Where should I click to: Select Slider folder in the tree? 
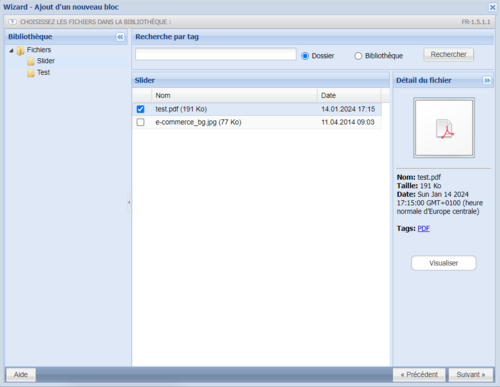pyautogui.click(x=46, y=61)
